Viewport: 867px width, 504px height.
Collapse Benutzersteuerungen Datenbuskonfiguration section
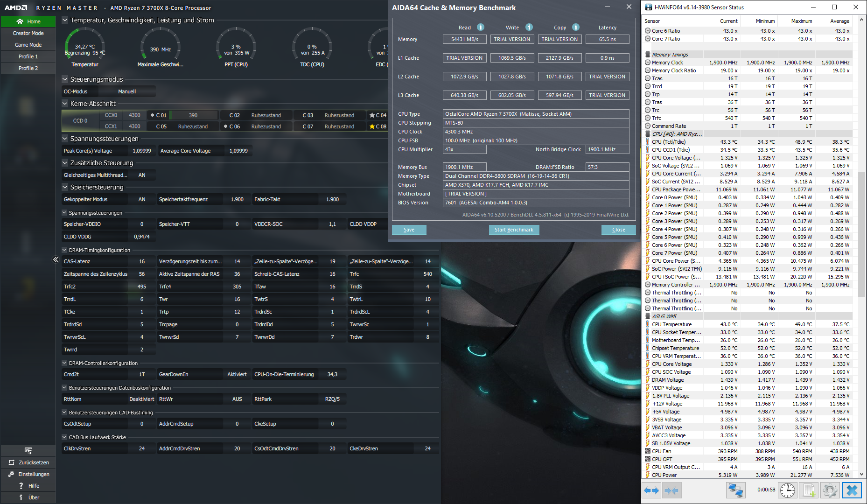[x=64, y=388]
